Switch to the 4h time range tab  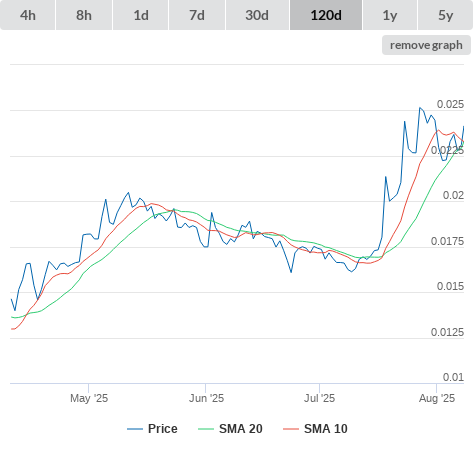click(x=28, y=15)
